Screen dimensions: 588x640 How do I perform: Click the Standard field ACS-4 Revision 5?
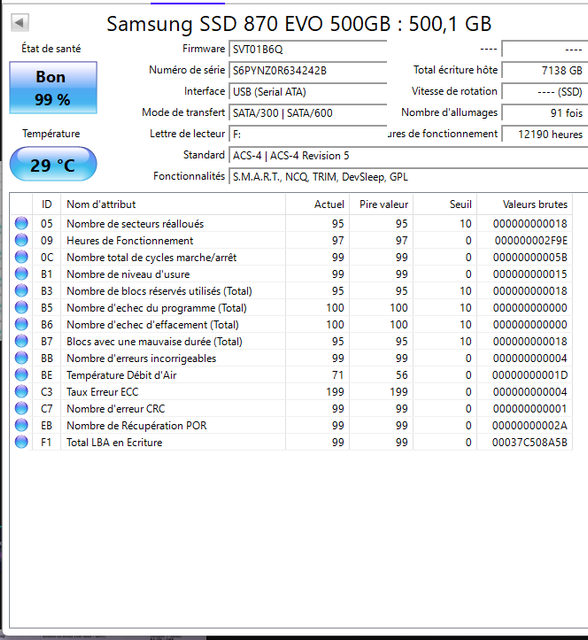tap(408, 156)
